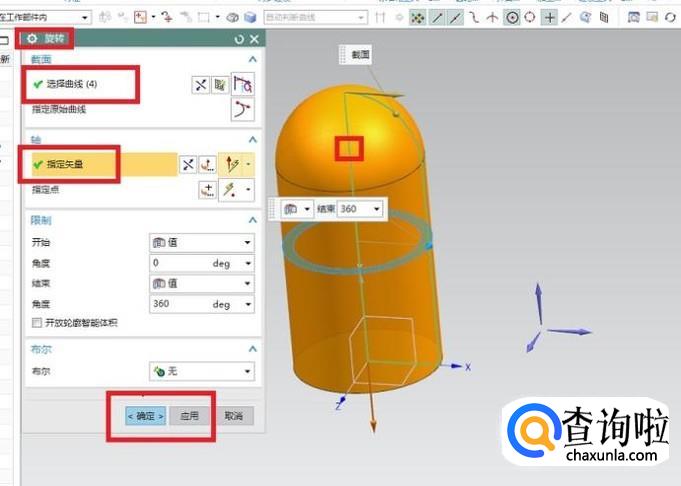Toggle the control point snap icon
The image size is (681, 486).
(x=474, y=18)
